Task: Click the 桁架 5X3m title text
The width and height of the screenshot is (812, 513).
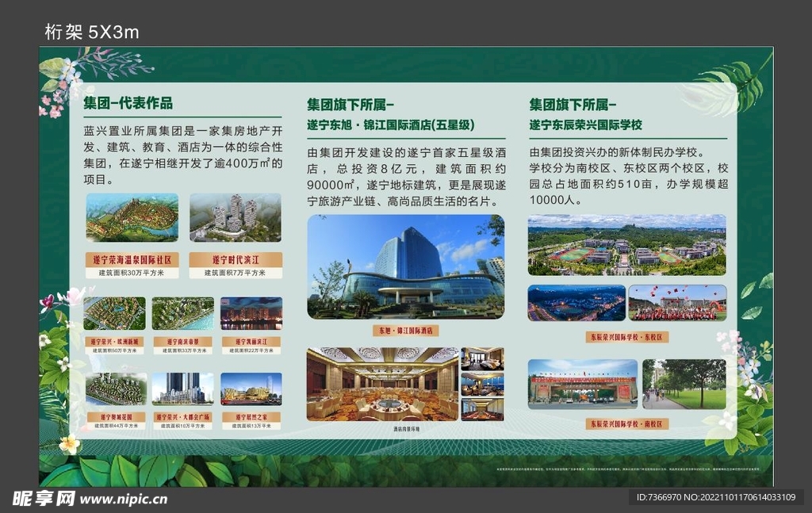Action: coord(92,32)
